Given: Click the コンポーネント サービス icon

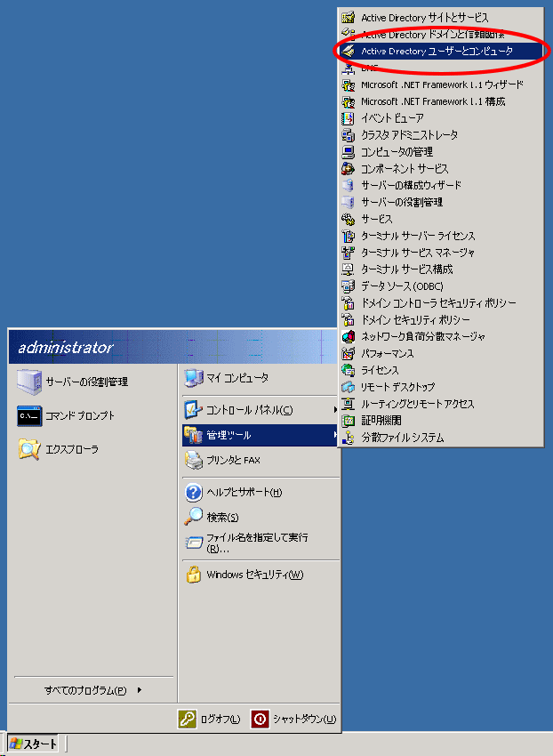Looking at the screenshot, I should point(349,169).
